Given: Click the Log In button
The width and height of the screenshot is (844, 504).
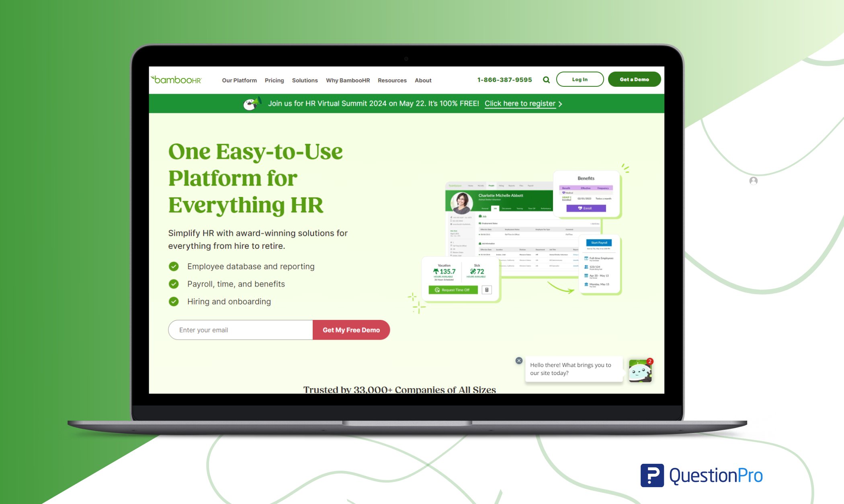Looking at the screenshot, I should [579, 79].
